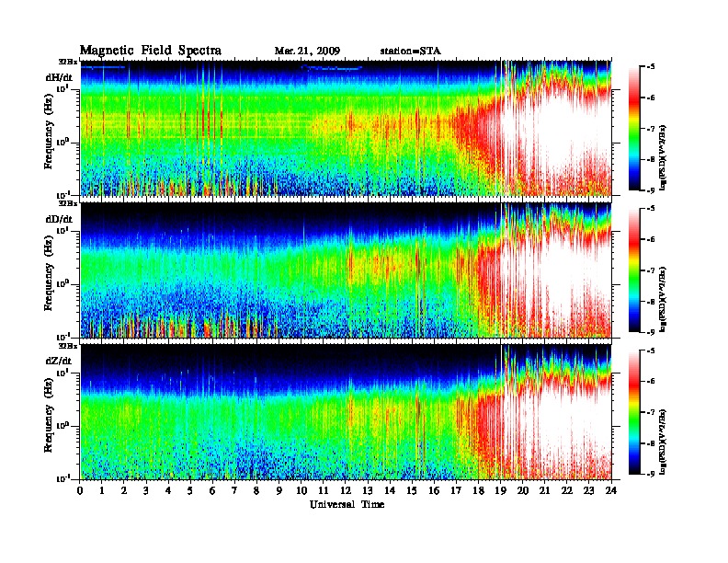Click the color scale beside the dH/dt panel

[634, 129]
